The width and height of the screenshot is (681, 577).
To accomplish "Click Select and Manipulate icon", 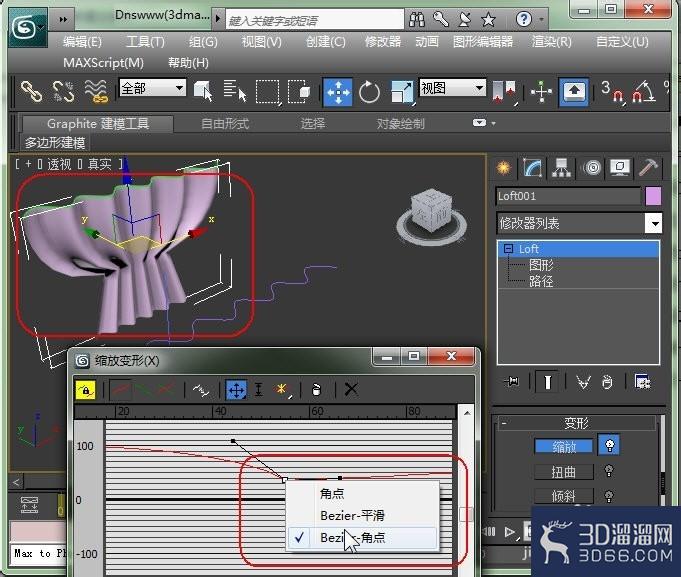I will [542, 92].
